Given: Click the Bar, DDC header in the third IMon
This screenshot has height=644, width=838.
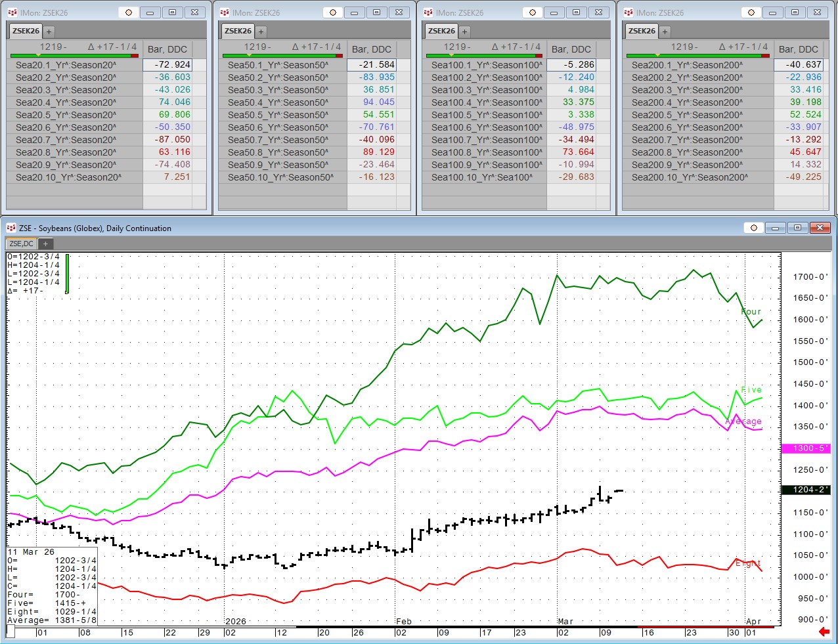Looking at the screenshot, I should pos(571,49).
